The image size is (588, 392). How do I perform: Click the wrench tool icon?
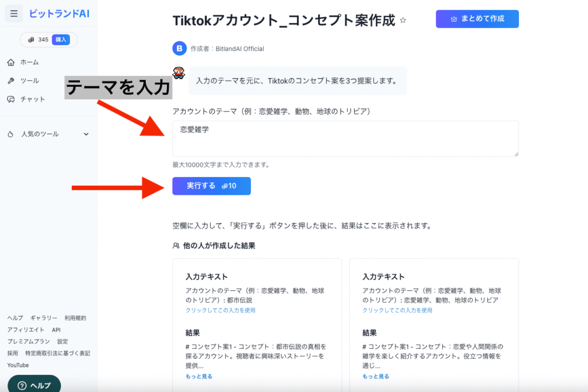[x=11, y=80]
